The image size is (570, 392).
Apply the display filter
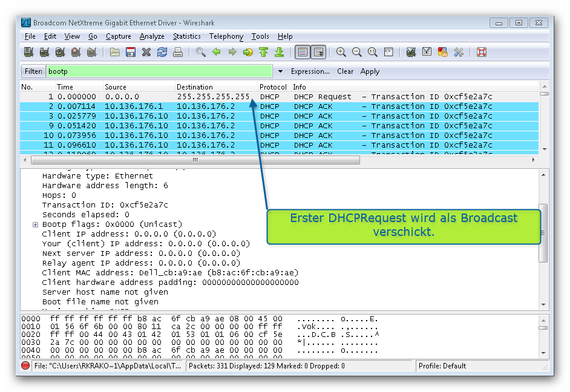(370, 71)
